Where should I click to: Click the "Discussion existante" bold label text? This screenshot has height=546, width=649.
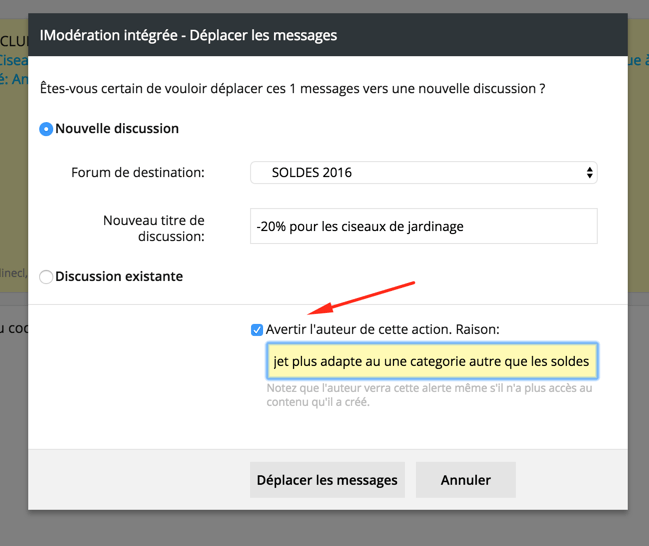[119, 277]
